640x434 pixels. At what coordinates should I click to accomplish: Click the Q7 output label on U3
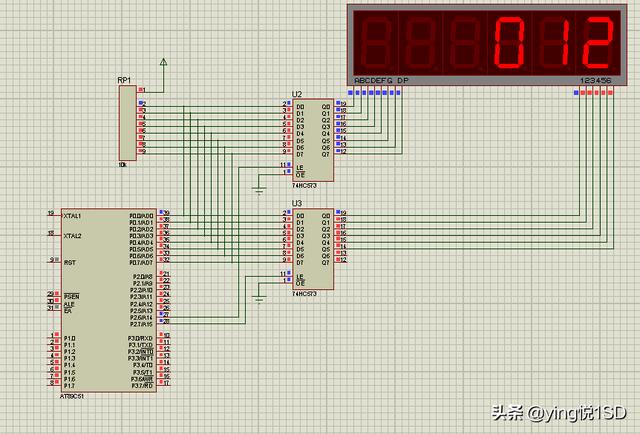pyautogui.click(x=326, y=263)
